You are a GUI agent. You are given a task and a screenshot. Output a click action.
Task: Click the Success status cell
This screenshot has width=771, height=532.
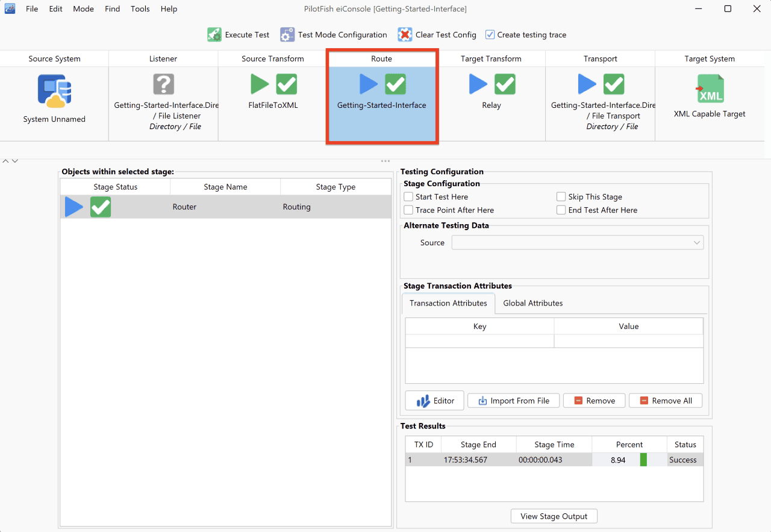tap(685, 460)
